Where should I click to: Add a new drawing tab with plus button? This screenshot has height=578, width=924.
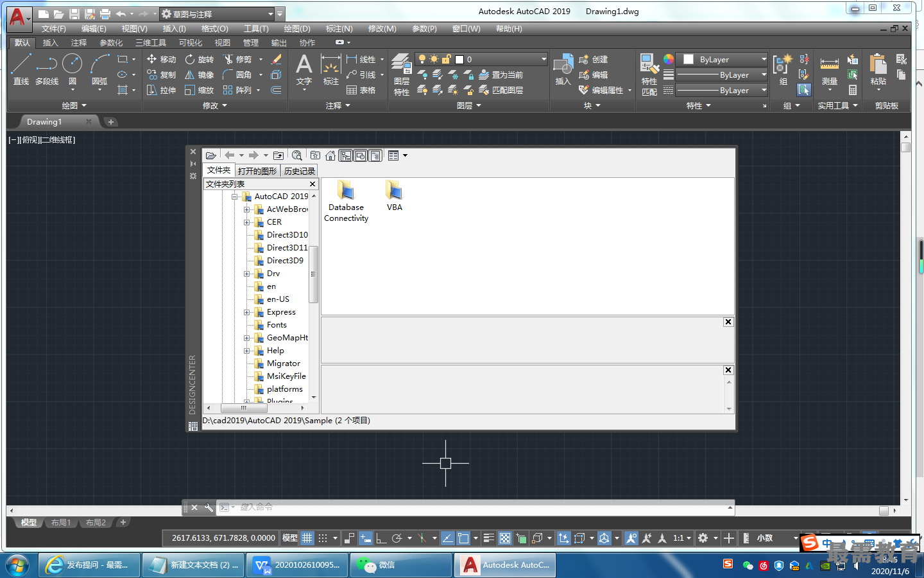tap(110, 122)
